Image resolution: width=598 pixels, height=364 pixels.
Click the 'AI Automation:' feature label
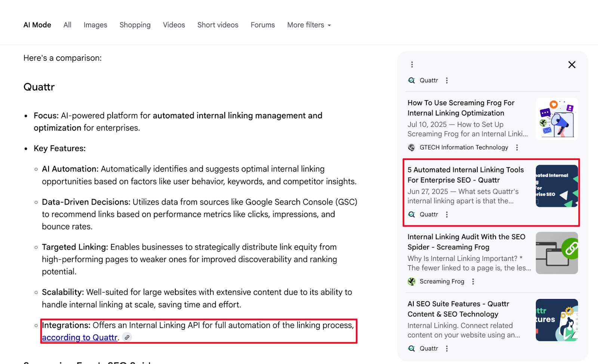[70, 169]
